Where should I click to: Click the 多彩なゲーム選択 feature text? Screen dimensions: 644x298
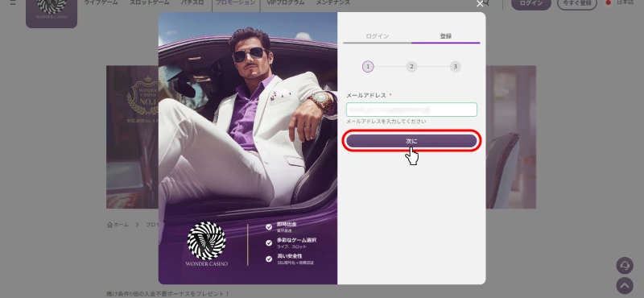pyautogui.click(x=296, y=241)
